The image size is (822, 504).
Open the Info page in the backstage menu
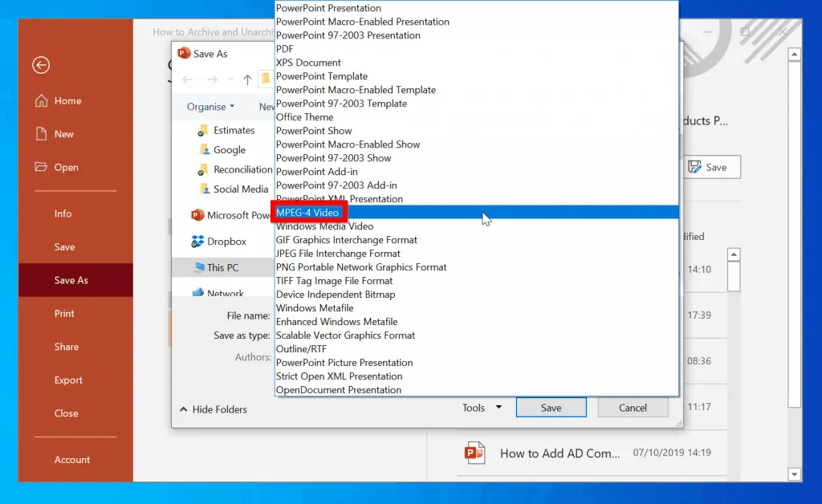(x=75, y=213)
